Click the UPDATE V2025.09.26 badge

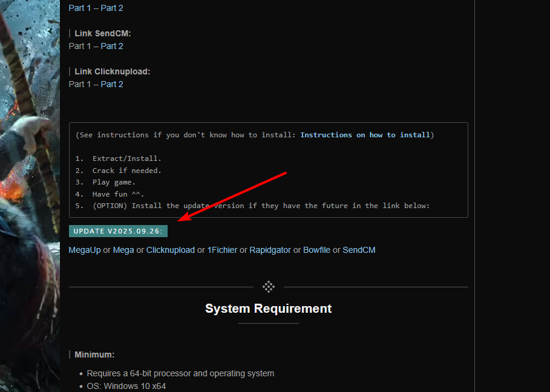point(118,231)
